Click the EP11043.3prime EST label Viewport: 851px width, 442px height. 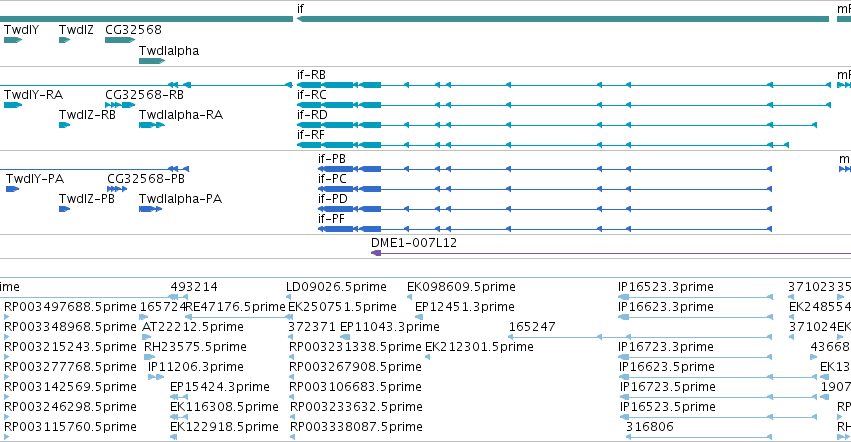(390, 327)
